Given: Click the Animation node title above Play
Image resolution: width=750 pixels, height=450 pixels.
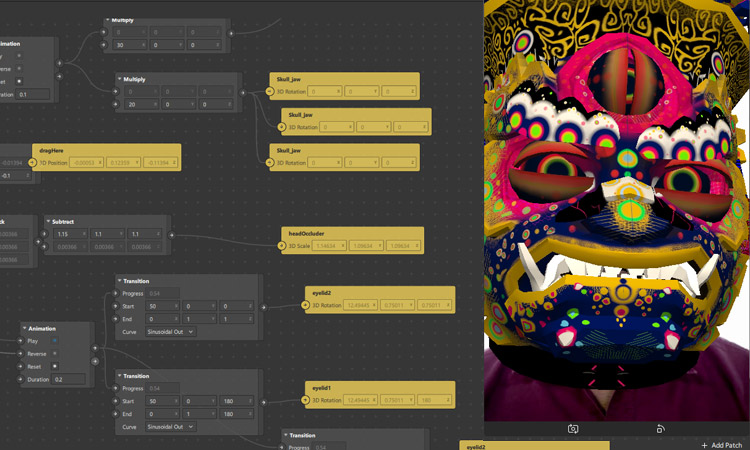Looking at the screenshot, I should coord(42,329).
